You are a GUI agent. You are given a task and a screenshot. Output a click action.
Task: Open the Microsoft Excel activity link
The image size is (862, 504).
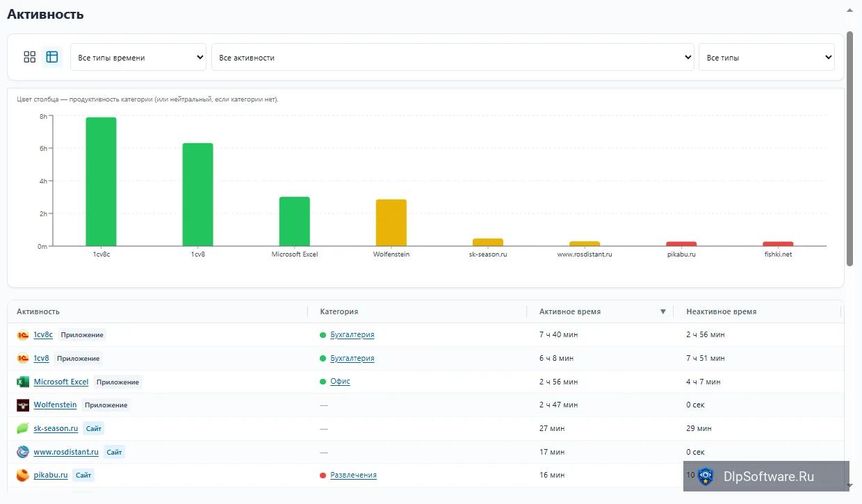61,382
